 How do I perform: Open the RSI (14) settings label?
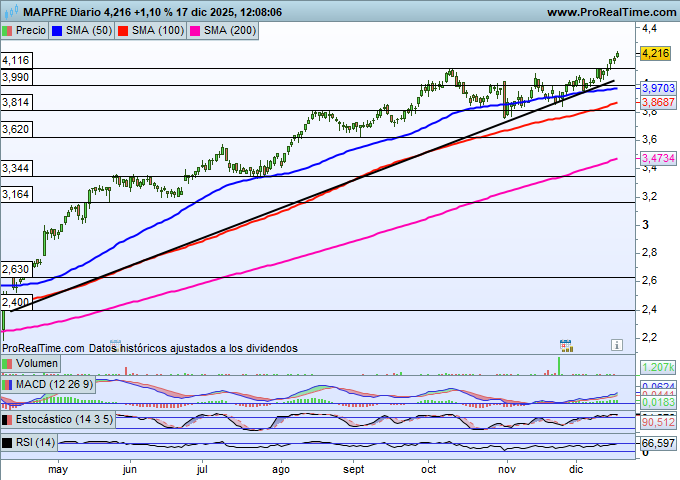[x=36, y=442]
